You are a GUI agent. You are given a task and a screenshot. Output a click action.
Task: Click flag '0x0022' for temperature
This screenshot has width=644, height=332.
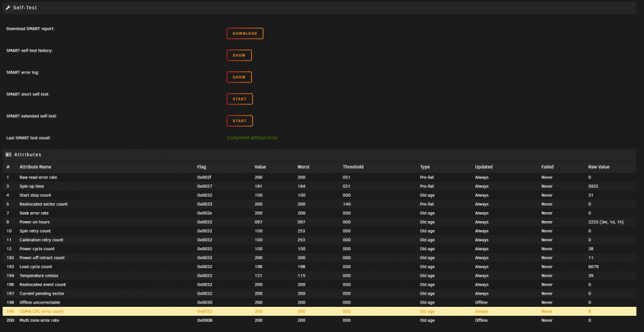point(205,276)
